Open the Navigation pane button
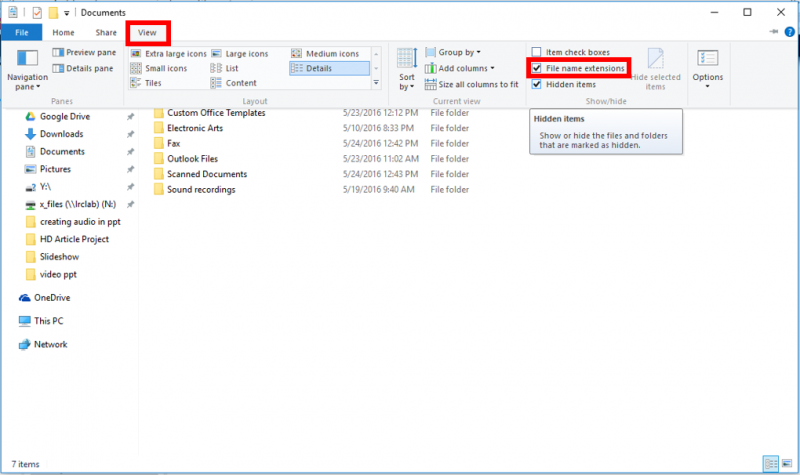 click(x=27, y=68)
